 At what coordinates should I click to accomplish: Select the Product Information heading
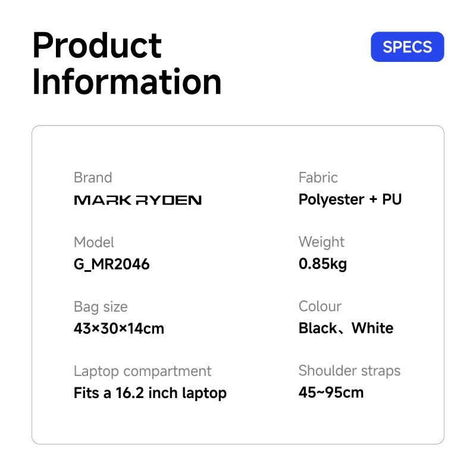[x=127, y=64]
